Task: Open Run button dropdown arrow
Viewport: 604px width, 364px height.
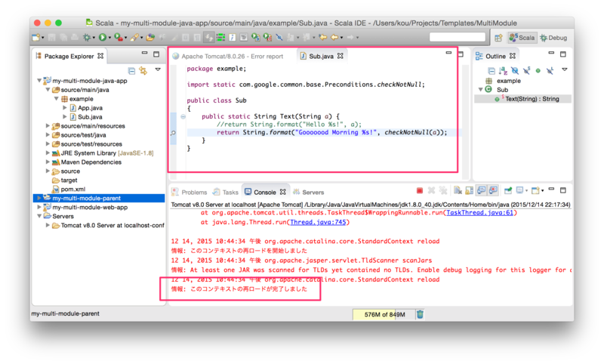Action: [x=109, y=38]
